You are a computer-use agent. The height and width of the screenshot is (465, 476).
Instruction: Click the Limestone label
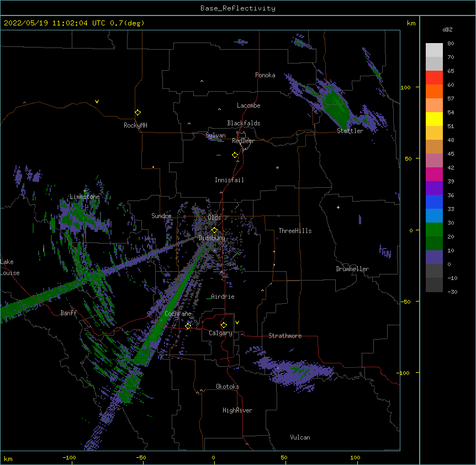point(84,197)
